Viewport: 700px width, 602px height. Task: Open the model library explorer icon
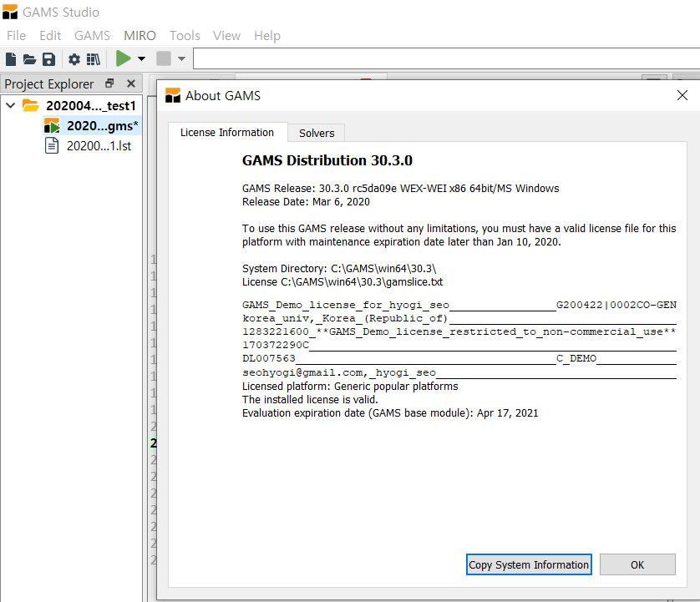94,59
